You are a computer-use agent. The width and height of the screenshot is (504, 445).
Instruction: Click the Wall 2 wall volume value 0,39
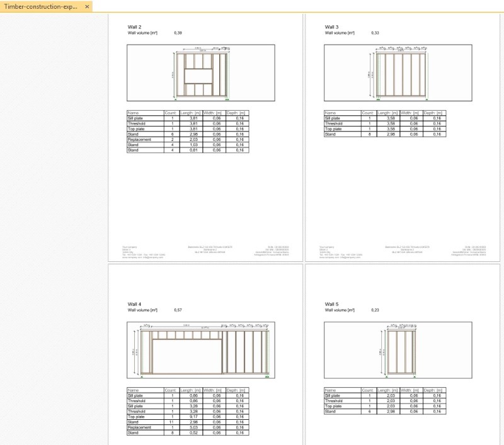pos(178,33)
